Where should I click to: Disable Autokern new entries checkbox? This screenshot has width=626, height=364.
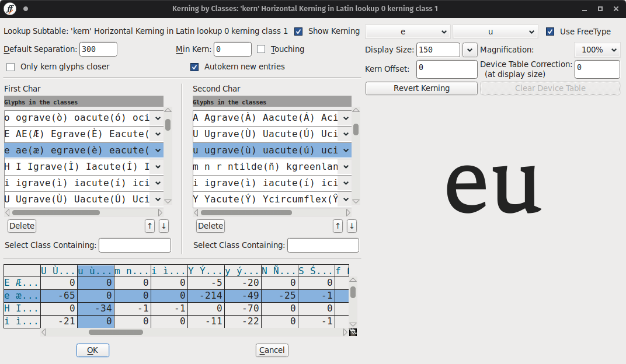click(x=194, y=67)
